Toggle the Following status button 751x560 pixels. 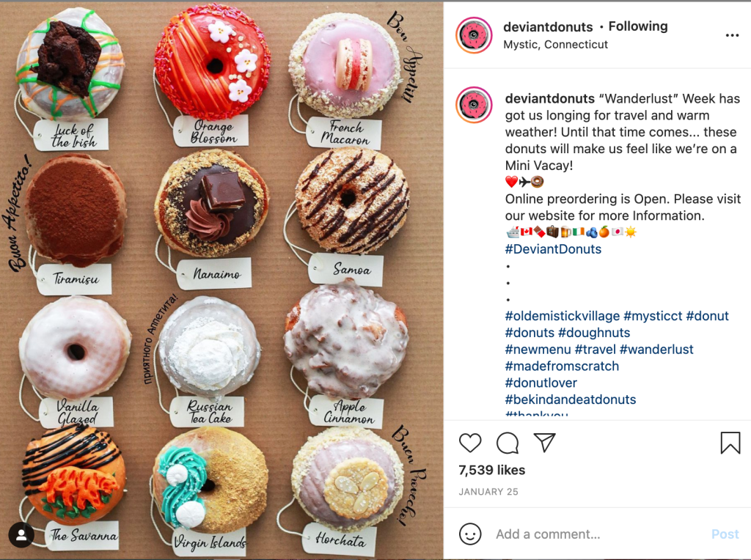coord(638,26)
